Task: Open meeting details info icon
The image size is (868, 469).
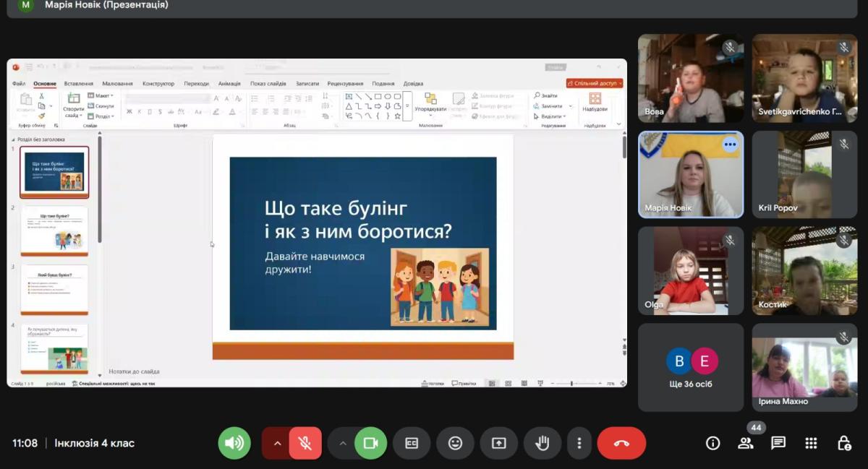Action: [x=712, y=443]
